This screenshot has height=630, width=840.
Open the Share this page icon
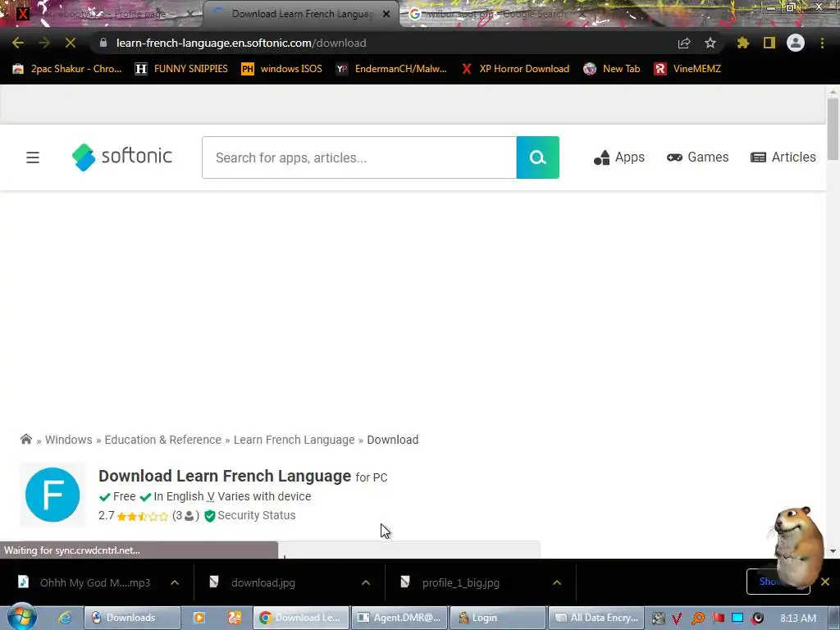pos(684,43)
